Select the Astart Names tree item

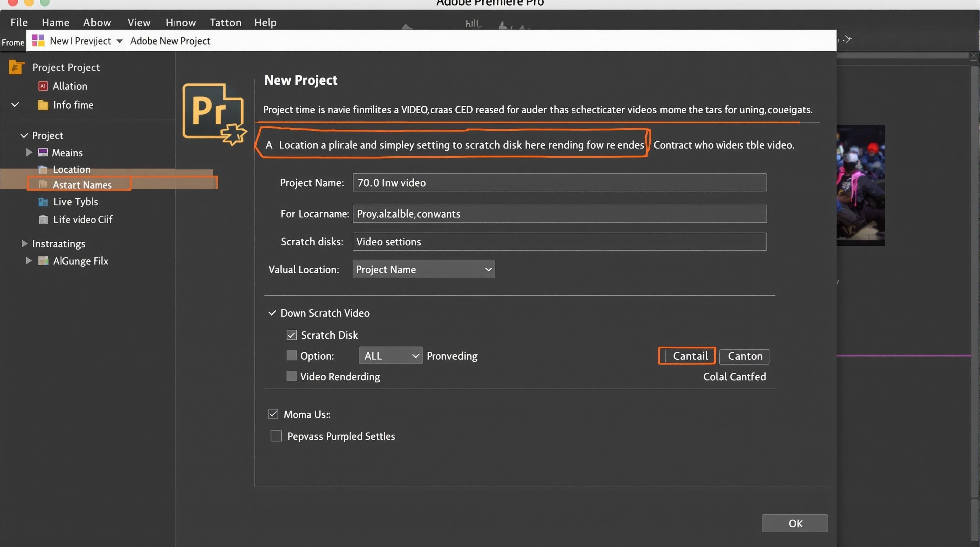pos(82,185)
